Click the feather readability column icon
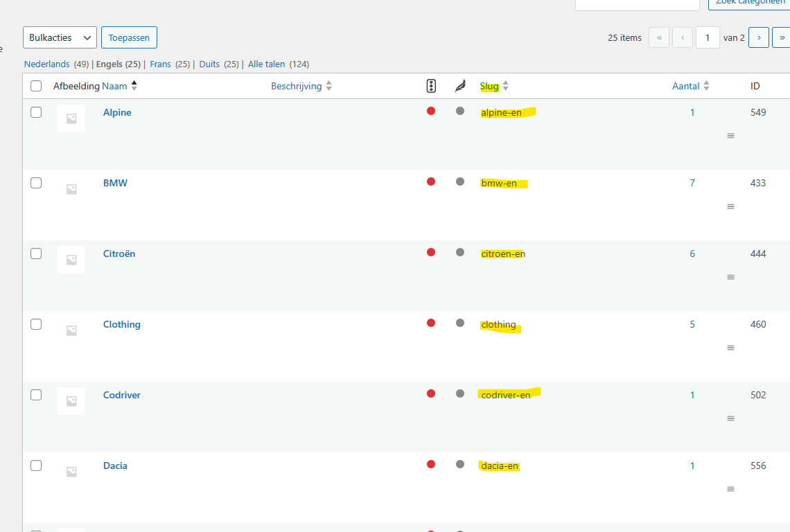Viewport: 790px width, 532px height. (460, 86)
